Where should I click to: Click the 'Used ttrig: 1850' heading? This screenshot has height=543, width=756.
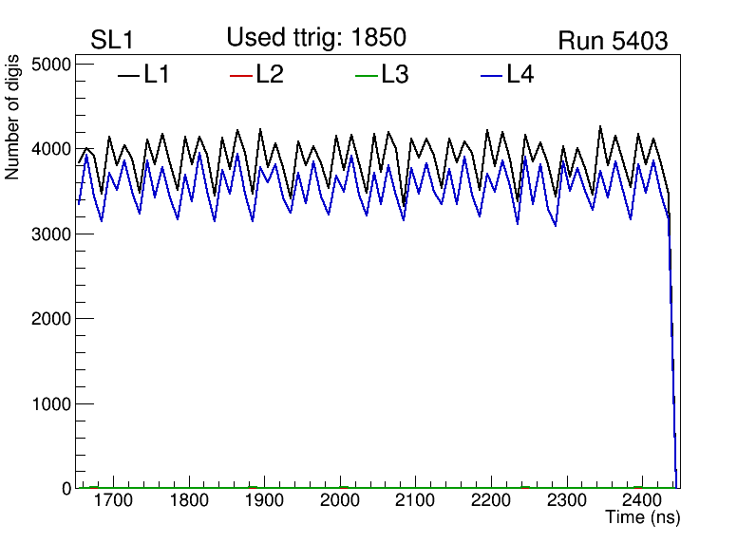(316, 38)
